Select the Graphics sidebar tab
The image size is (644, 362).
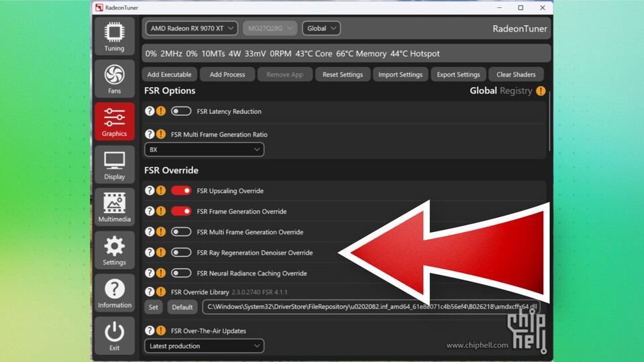coord(114,121)
